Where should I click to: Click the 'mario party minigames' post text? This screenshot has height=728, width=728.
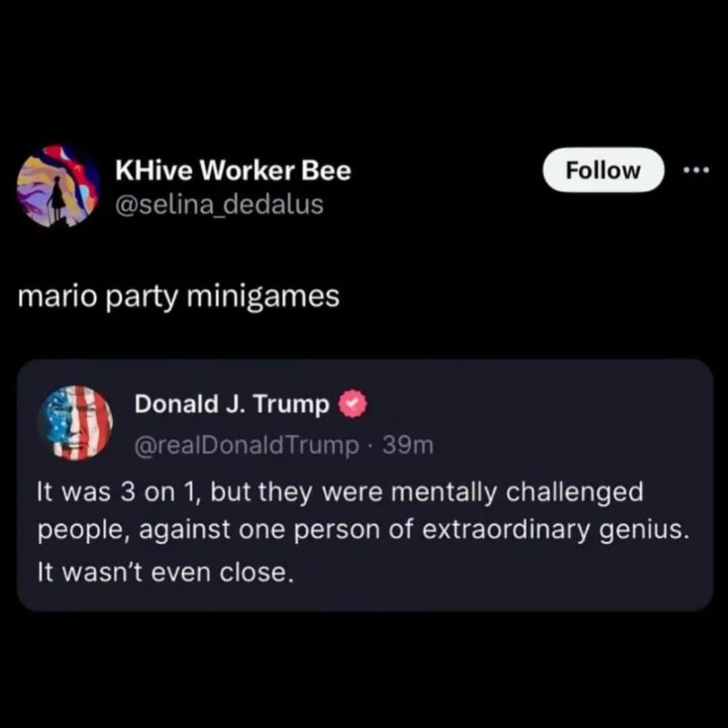tap(179, 297)
